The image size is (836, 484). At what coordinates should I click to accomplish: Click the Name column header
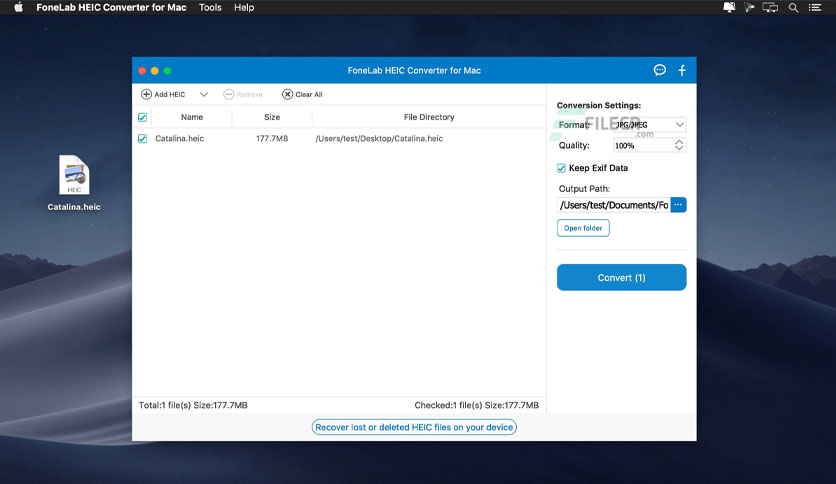point(192,117)
